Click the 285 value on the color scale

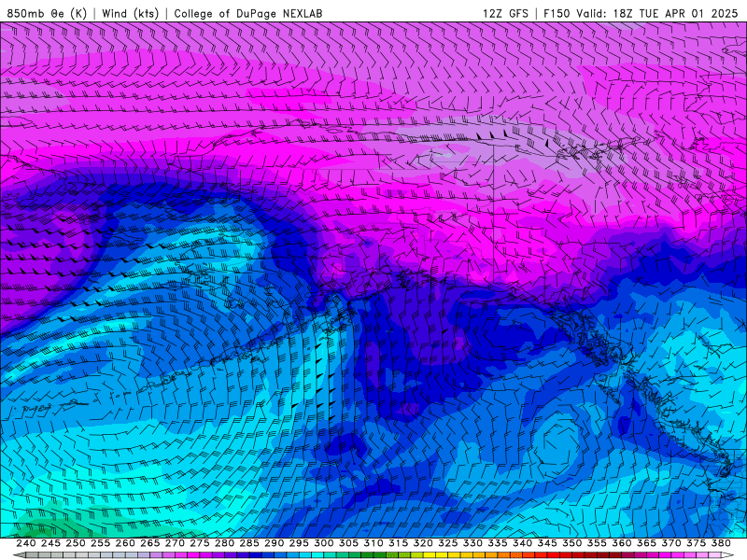click(x=249, y=543)
